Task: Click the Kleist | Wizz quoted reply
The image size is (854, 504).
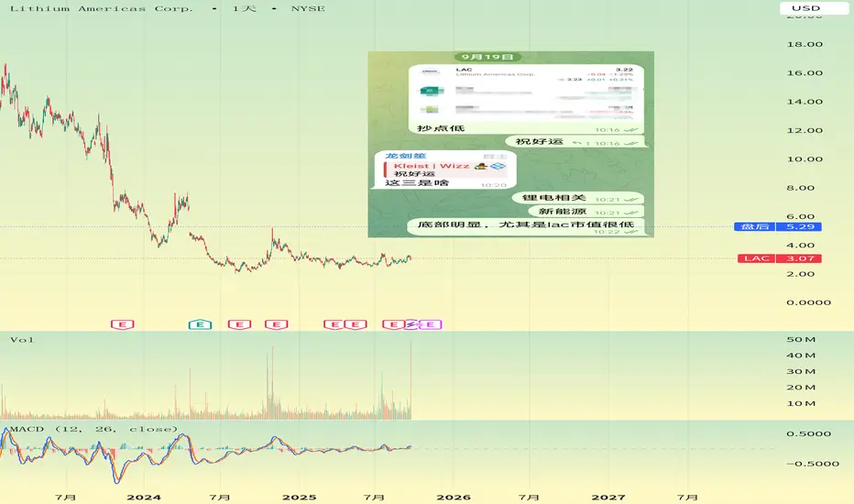Action: tap(446, 170)
